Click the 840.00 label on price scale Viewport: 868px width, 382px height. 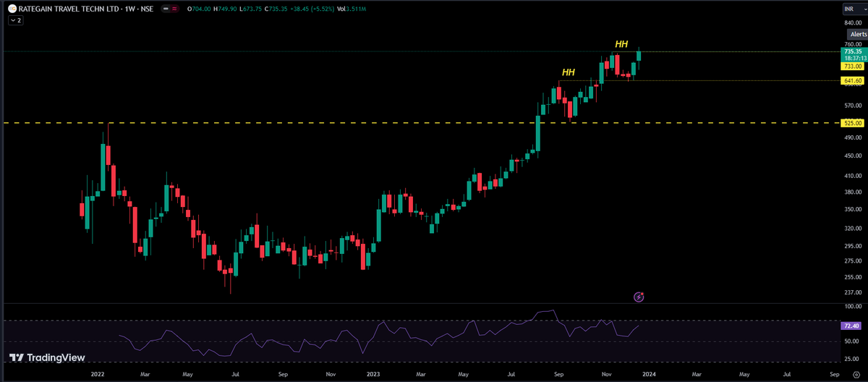[852, 23]
